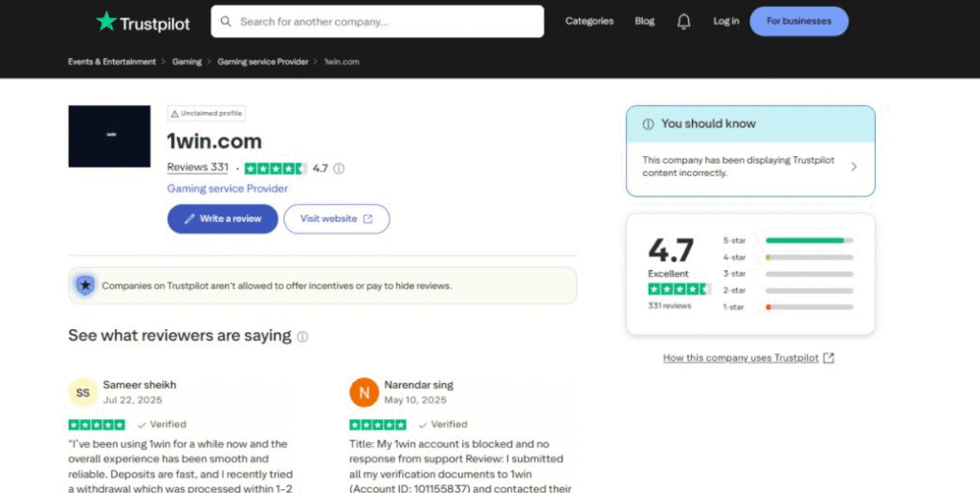
Task: Click Narendar sing's orange avatar
Action: pyautogui.click(x=364, y=392)
